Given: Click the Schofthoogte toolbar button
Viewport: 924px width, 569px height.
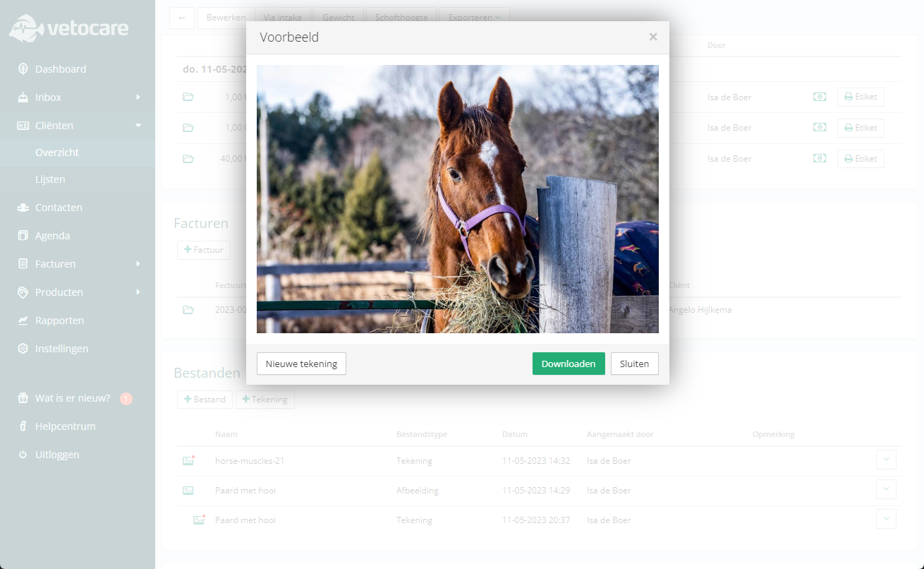Looking at the screenshot, I should pos(401,18).
